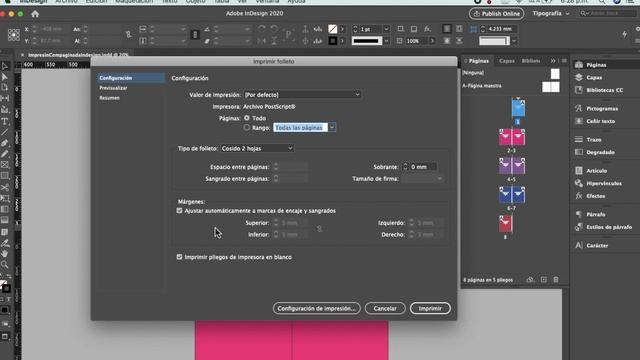Click the Adobe Stock search field

[x=608, y=13]
